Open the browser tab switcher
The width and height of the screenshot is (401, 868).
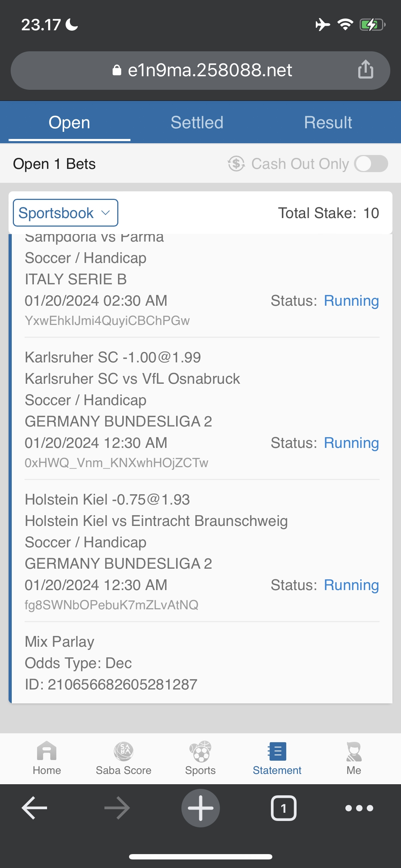click(283, 808)
